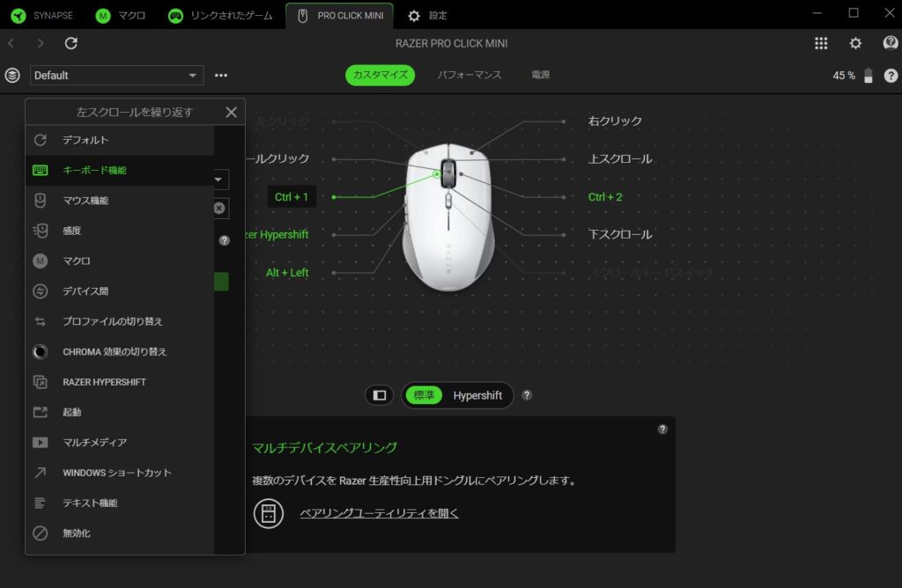Viewport: 902px width, 588px height.
Task: Choose プロファイルの切り替え option
Action: [x=120, y=321]
